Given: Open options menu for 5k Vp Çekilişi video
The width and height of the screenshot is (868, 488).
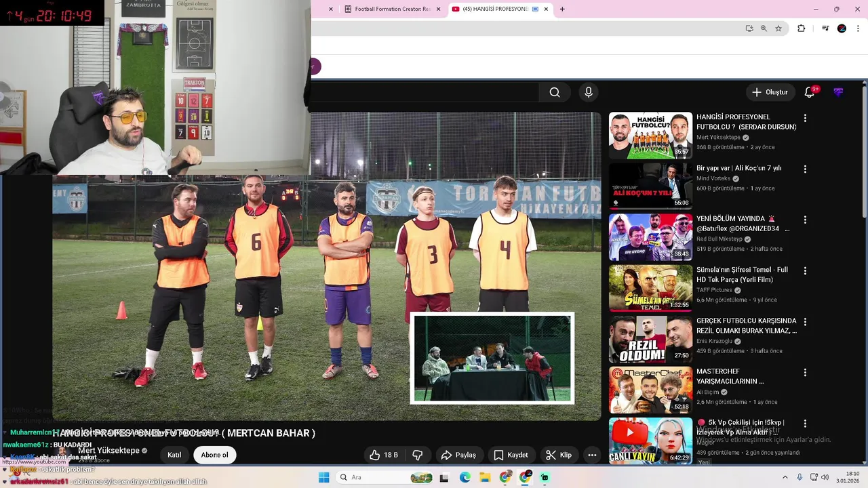Looking at the screenshot, I should 805,423.
